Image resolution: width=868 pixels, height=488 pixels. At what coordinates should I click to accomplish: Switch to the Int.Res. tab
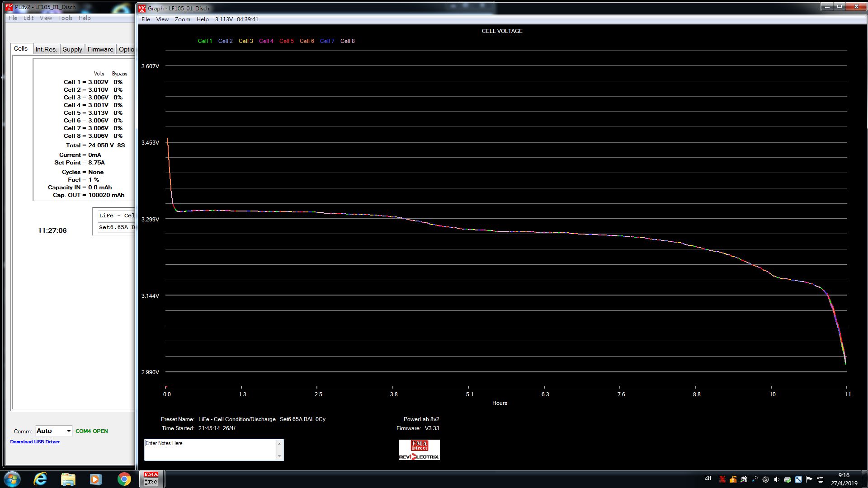[46, 49]
